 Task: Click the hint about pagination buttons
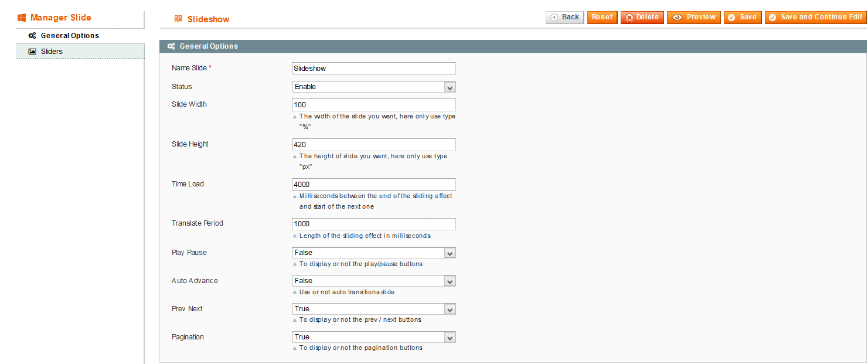click(x=360, y=348)
